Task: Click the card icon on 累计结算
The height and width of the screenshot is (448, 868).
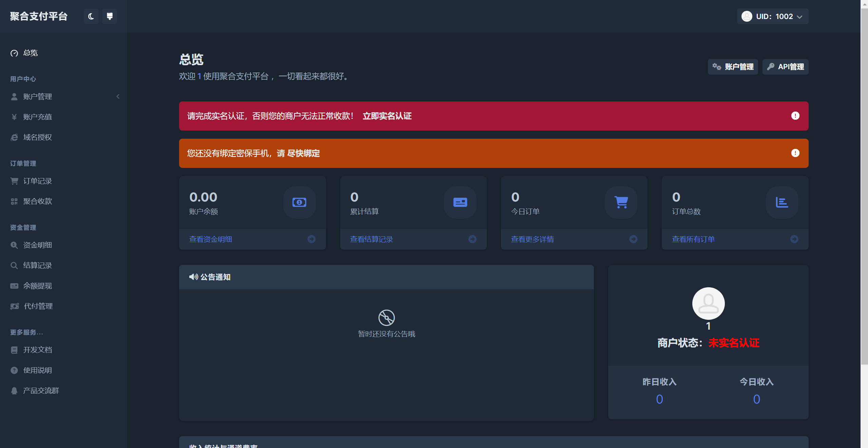Action: coord(460,202)
